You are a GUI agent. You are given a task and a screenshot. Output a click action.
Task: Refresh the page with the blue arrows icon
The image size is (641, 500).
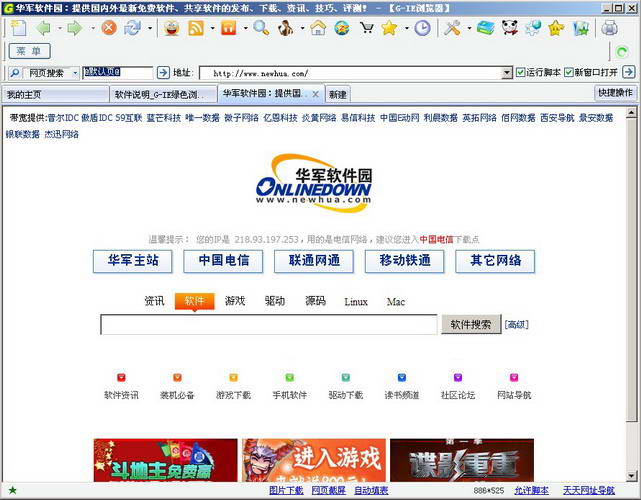132,28
